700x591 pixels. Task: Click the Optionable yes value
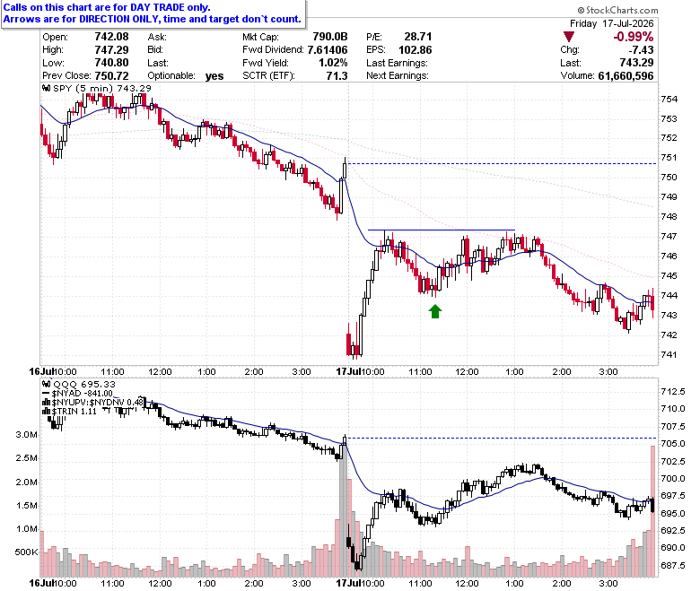point(214,76)
